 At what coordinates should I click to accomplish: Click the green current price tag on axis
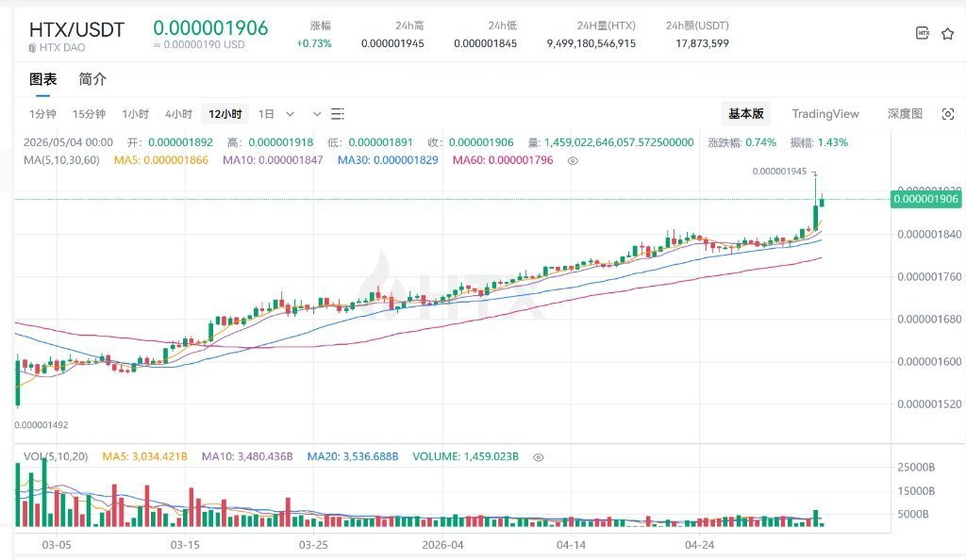coord(926,199)
